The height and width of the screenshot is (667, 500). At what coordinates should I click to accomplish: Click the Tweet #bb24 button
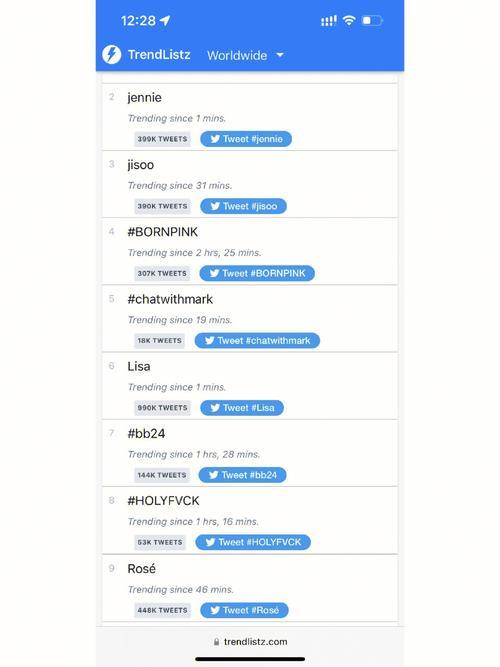(243, 475)
